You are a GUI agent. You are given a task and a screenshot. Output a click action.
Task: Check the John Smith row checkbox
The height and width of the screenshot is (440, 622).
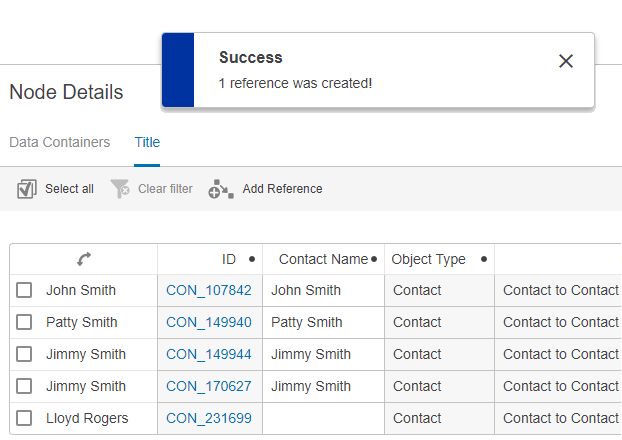click(24, 291)
